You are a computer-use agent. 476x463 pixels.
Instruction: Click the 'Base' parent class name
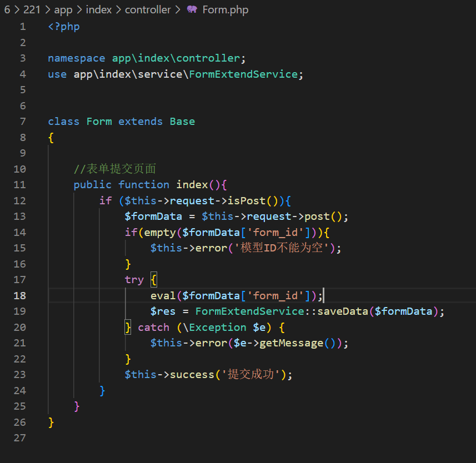(x=182, y=122)
